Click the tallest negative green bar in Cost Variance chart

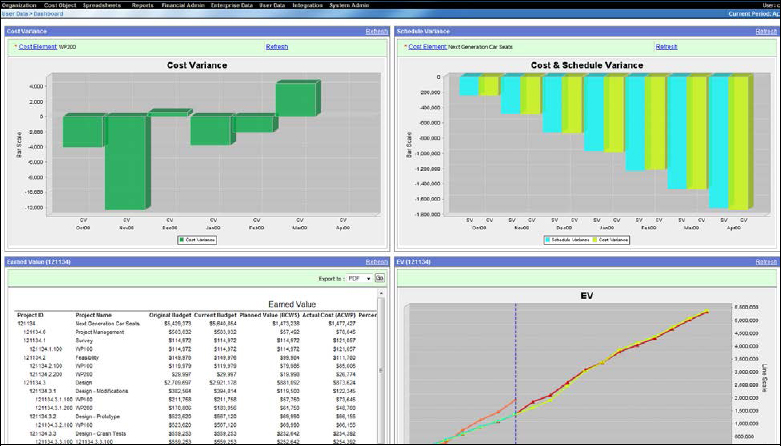click(127, 162)
